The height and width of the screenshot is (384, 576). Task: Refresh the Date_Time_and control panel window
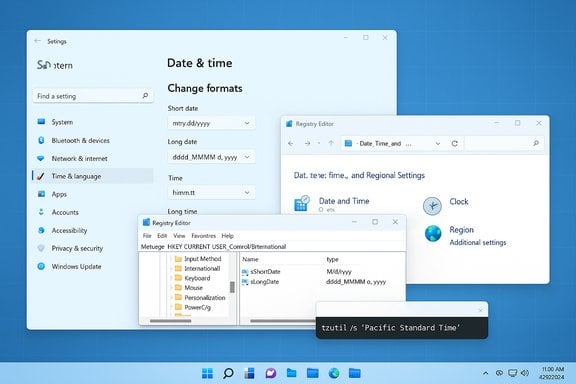(454, 143)
